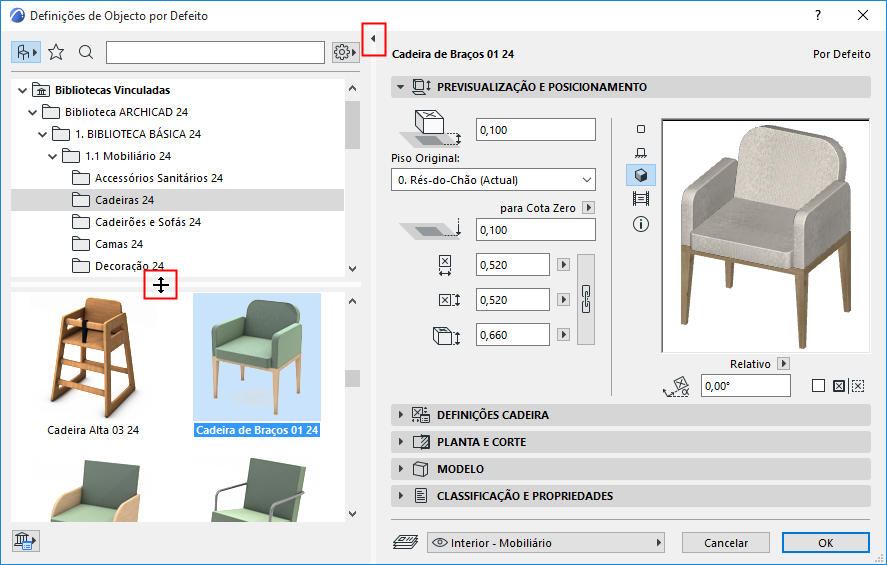This screenshot has height=565, width=887.
Task: Click the height field 0,660
Action: [x=513, y=335]
